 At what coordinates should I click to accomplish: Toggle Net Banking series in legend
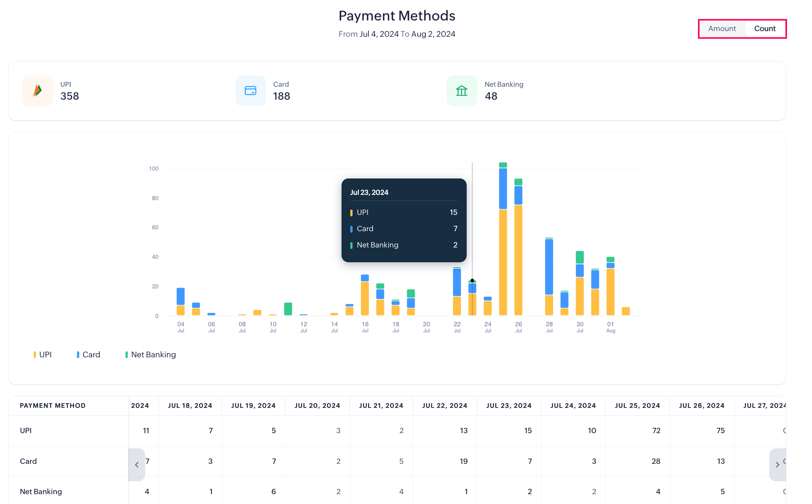tap(150, 355)
